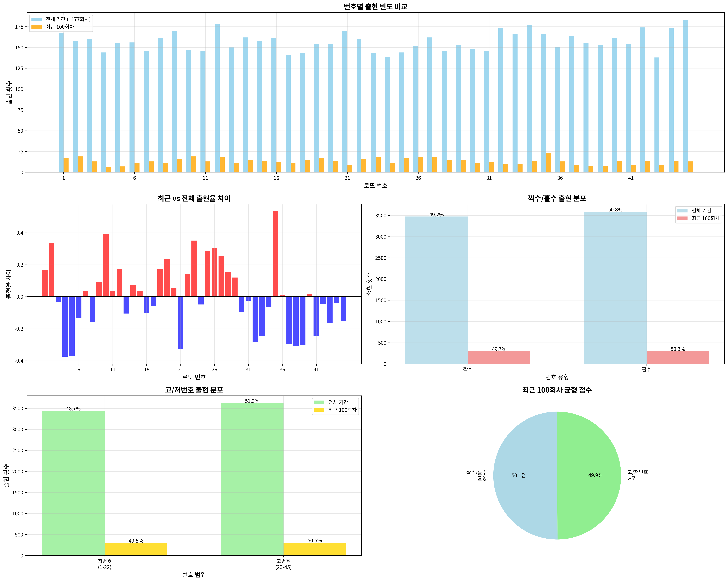728x582 pixels.
Task: Click the '-0.4' tick label on the difference chart
Action: pos(19,361)
